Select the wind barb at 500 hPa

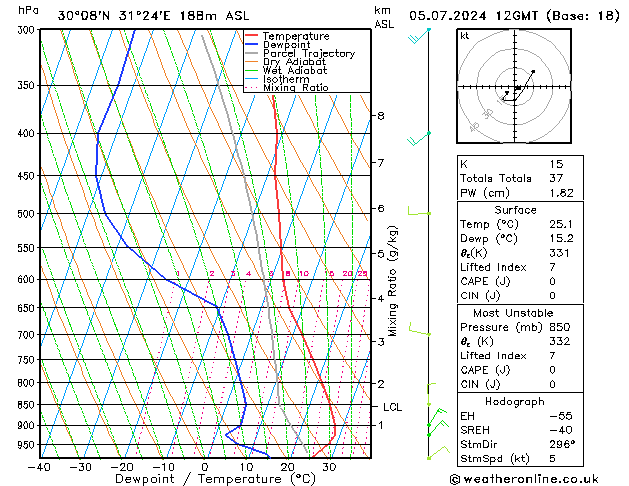419,211
